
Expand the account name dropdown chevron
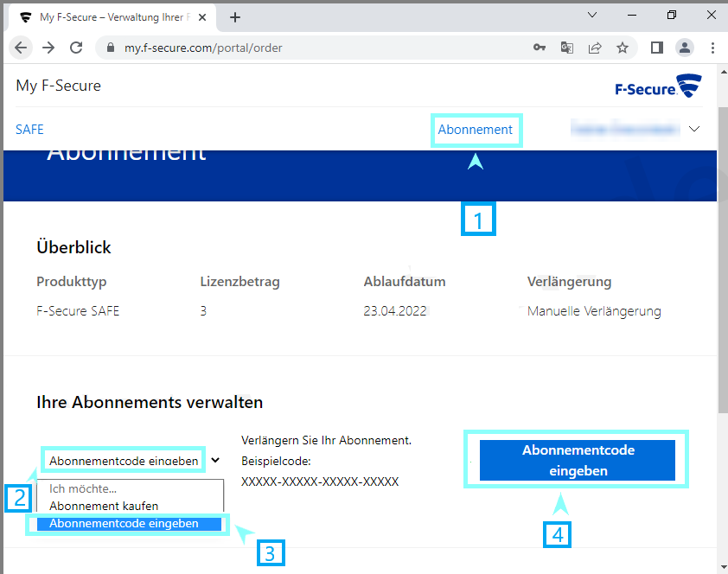[x=694, y=129]
